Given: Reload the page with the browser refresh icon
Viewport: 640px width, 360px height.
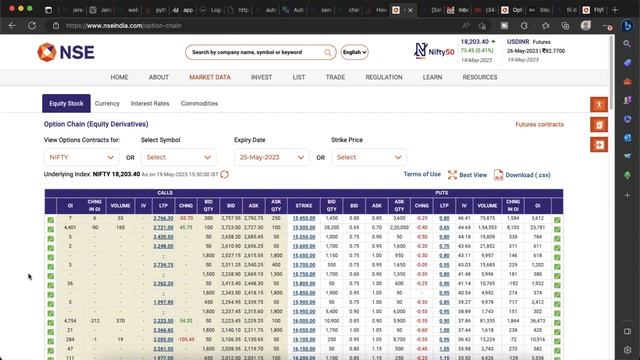Looking at the screenshot, I should 32,25.
